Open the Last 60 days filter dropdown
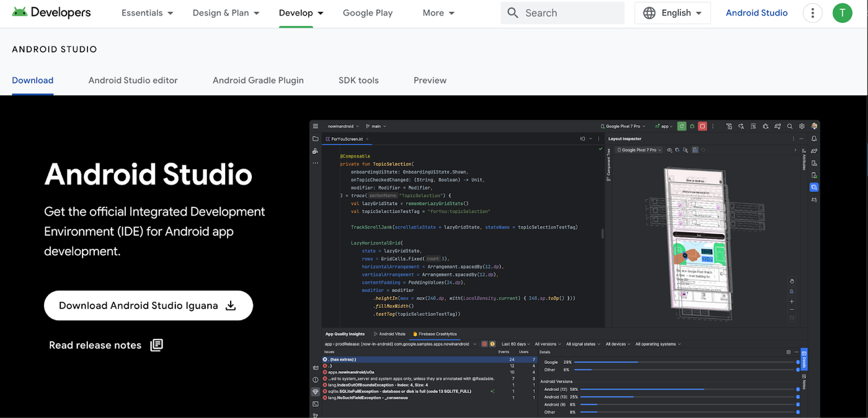 click(515, 344)
